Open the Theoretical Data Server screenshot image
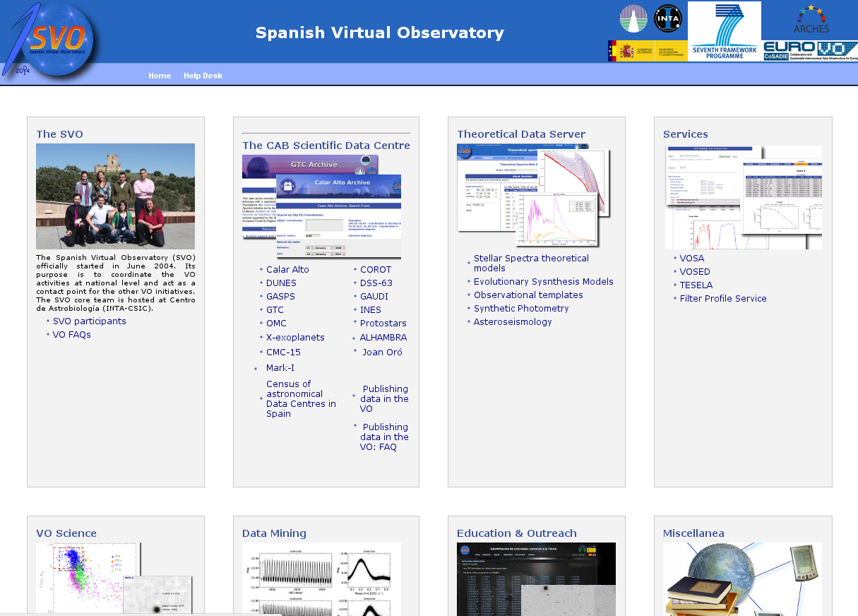The image size is (858, 616). pyautogui.click(x=532, y=196)
